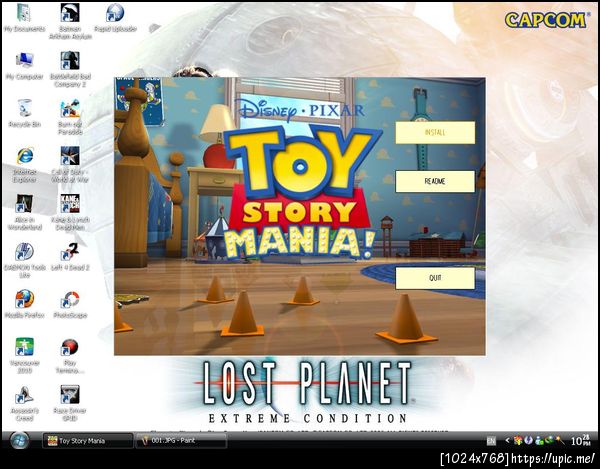Select the Alice in Wonderland shortcut
600x469 pixels.
pos(24,212)
